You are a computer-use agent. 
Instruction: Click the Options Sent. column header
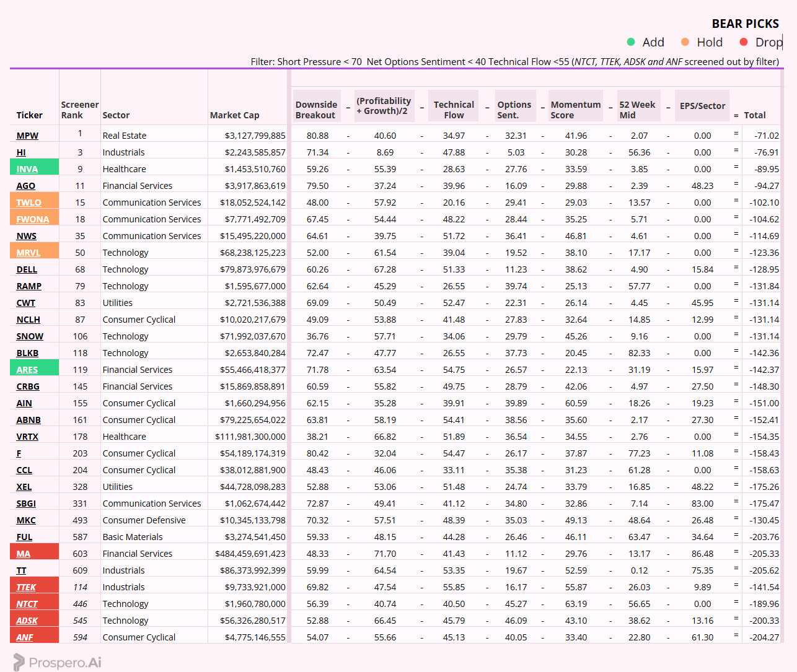coord(514,110)
